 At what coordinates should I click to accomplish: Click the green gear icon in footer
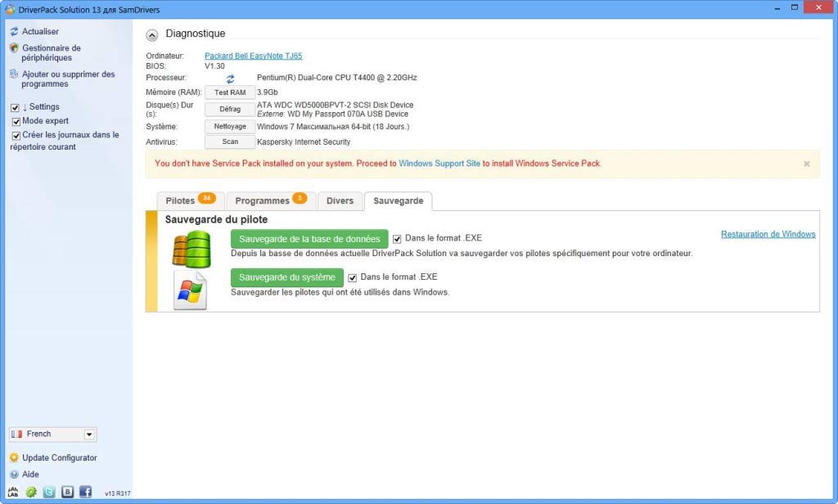31,492
